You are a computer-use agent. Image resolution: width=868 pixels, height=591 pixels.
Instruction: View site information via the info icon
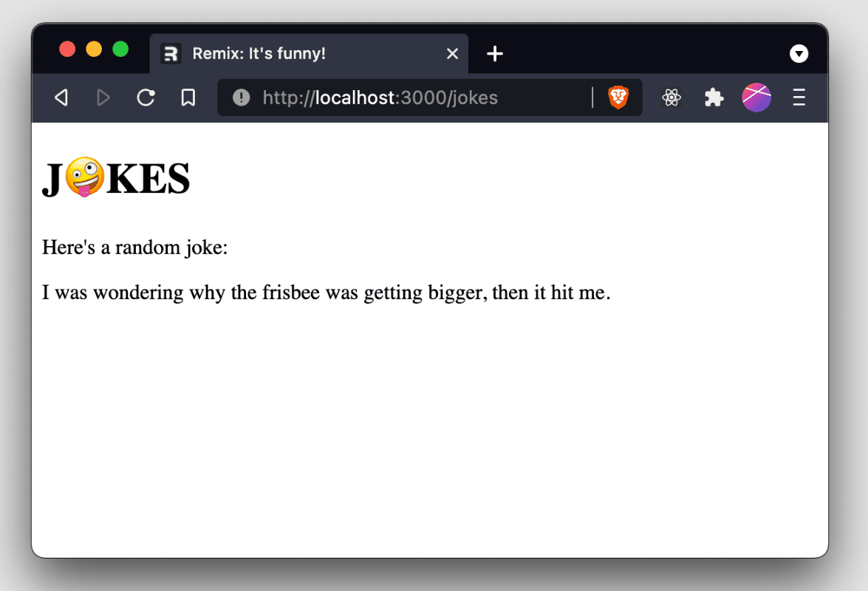tap(241, 97)
